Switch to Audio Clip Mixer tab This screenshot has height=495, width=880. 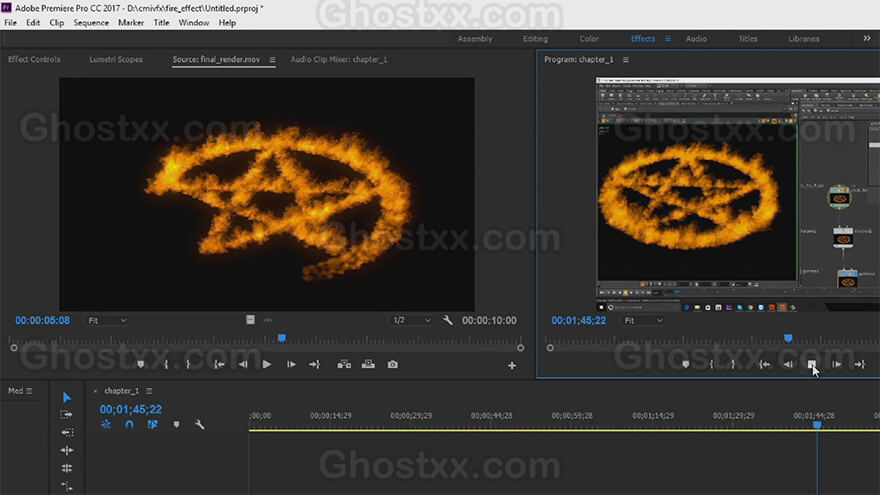[338, 59]
